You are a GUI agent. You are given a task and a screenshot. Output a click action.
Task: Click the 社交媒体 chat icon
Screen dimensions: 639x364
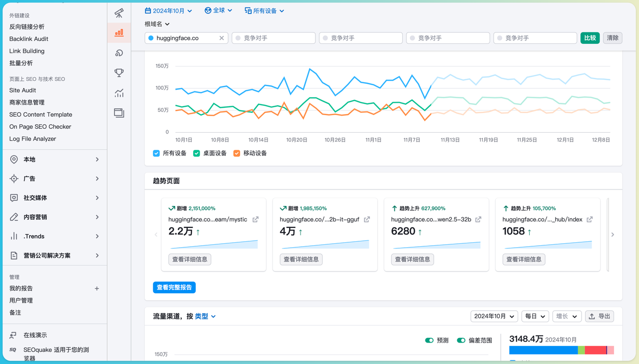[14, 198]
